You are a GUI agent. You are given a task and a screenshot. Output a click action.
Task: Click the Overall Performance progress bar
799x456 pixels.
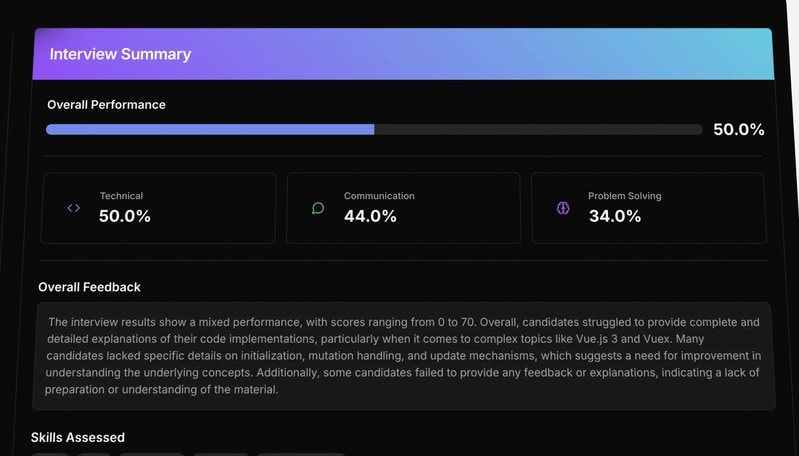[x=373, y=129]
